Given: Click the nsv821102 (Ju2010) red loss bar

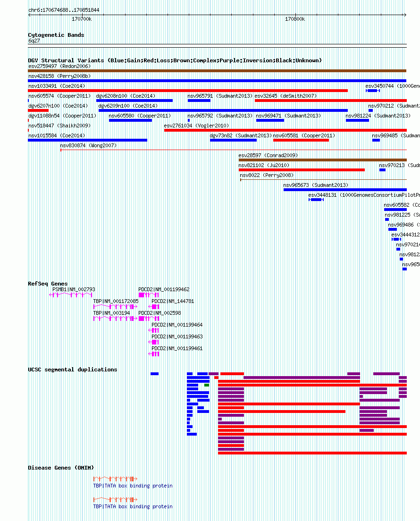Looking at the screenshot, I should point(302,170).
